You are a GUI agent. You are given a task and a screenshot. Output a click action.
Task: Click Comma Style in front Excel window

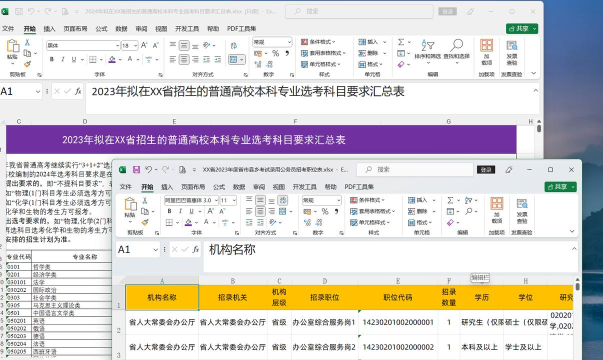point(336,211)
